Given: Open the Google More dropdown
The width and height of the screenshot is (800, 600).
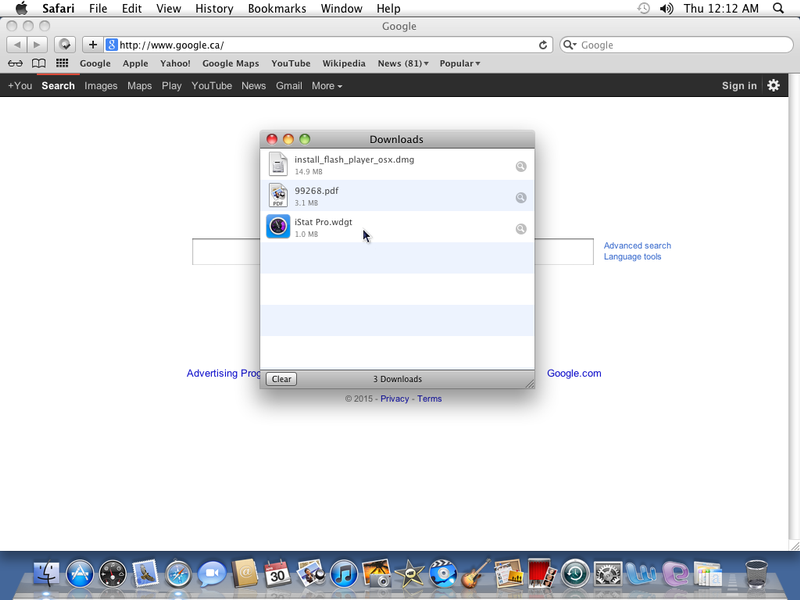Looking at the screenshot, I should [327, 86].
